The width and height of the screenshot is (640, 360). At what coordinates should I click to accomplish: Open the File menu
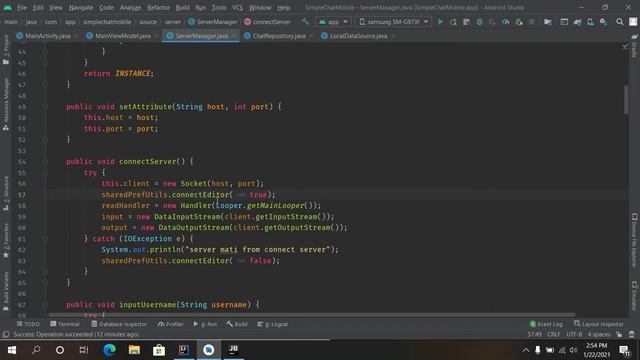(x=22, y=7)
